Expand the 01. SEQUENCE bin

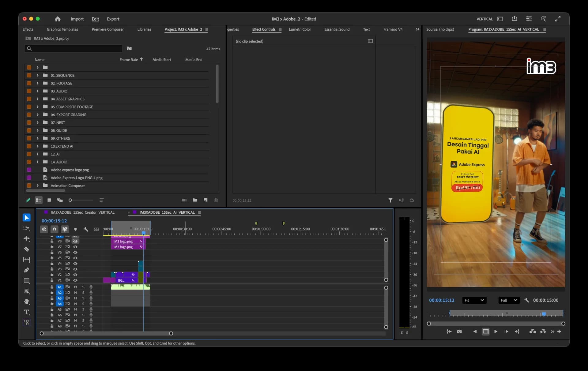(37, 75)
